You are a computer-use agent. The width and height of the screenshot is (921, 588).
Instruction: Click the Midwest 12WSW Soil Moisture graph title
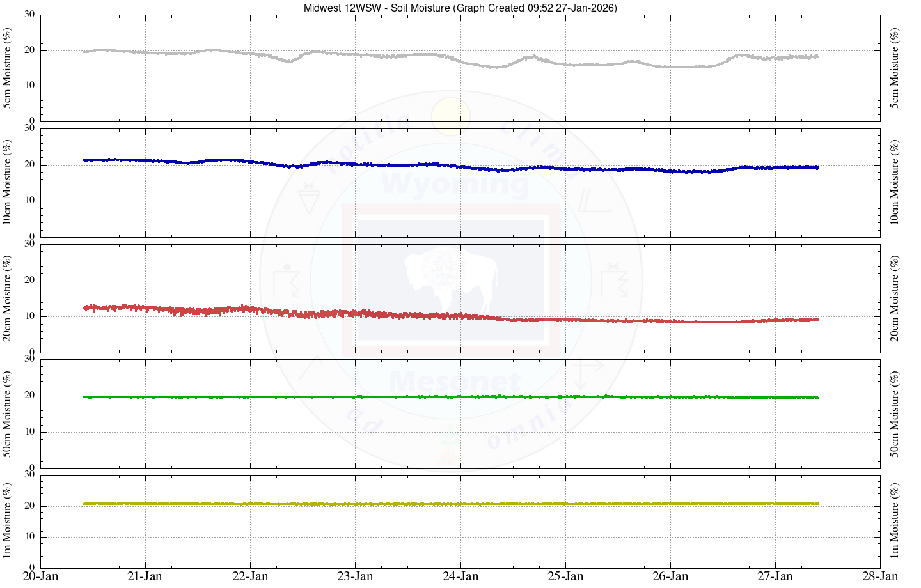(x=460, y=8)
